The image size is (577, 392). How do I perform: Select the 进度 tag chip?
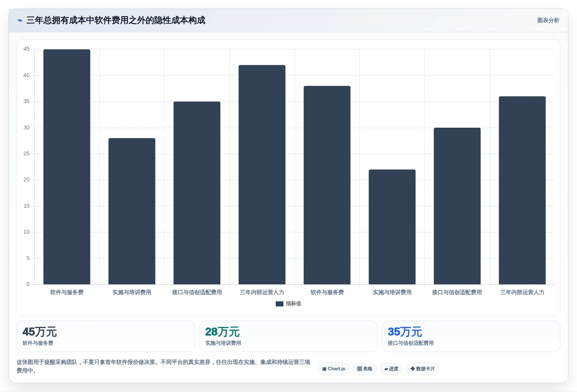pyautogui.click(x=391, y=369)
